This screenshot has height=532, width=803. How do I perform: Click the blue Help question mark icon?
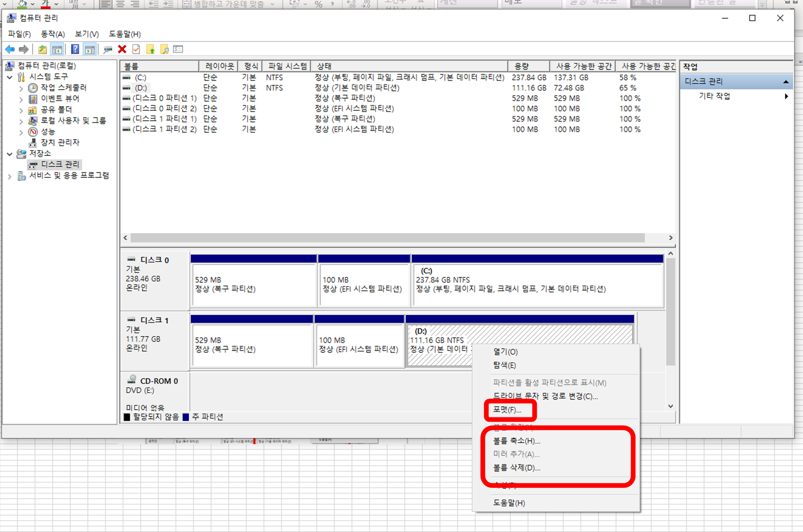pyautogui.click(x=75, y=49)
